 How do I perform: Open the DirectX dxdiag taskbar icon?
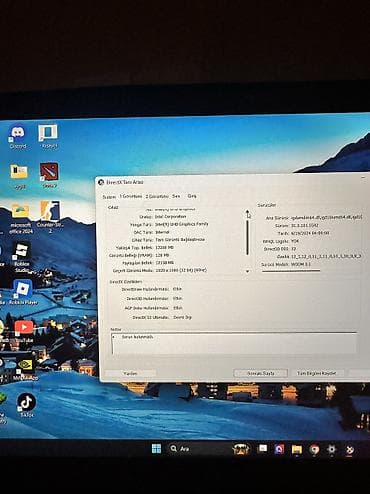point(349,450)
